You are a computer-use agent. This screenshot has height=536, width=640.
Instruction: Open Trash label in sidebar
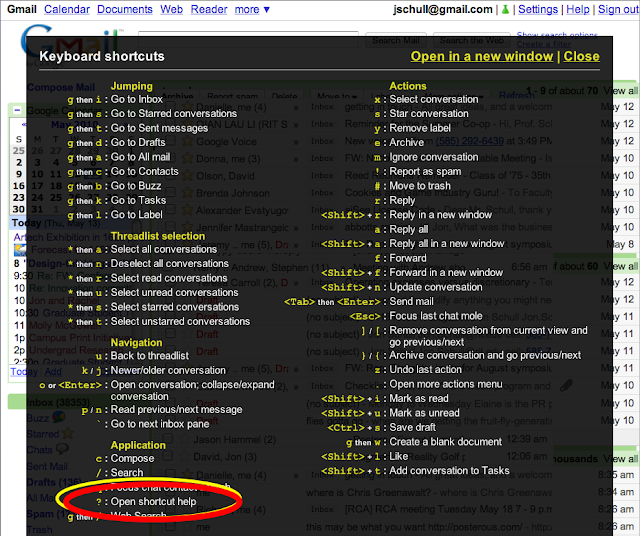point(40,529)
